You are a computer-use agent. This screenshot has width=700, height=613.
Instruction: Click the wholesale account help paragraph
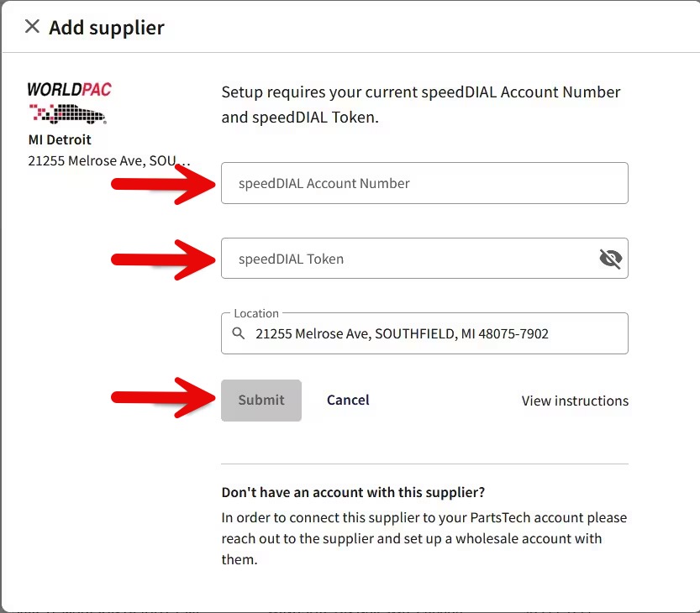[424, 537]
